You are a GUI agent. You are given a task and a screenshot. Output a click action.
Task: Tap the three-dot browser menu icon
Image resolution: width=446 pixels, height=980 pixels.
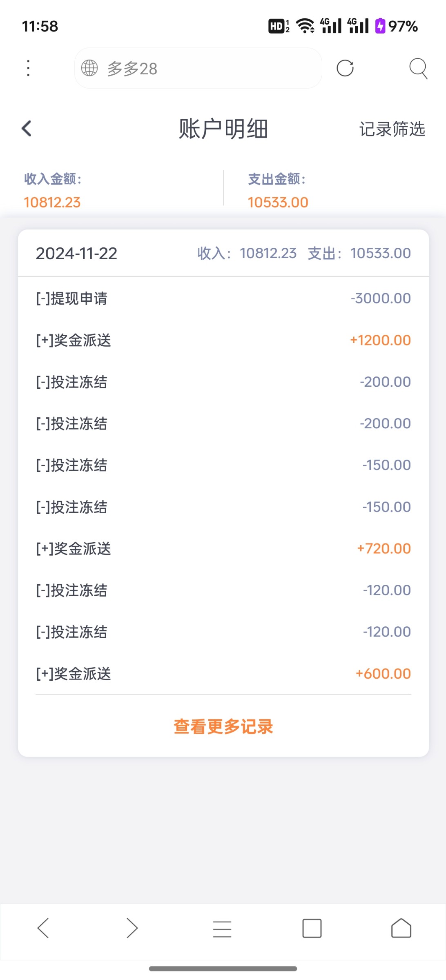[28, 68]
